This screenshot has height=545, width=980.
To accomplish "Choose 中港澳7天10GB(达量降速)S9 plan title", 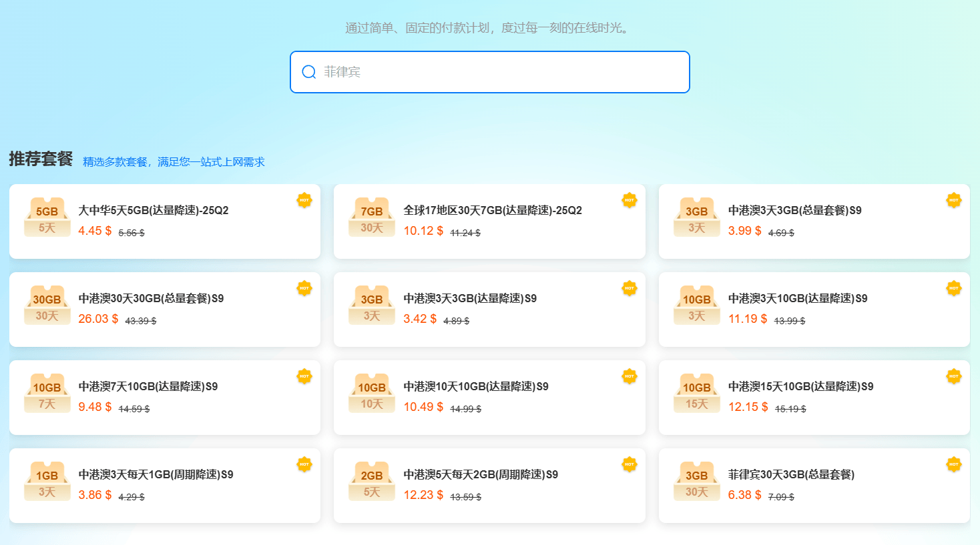I will [x=148, y=386].
